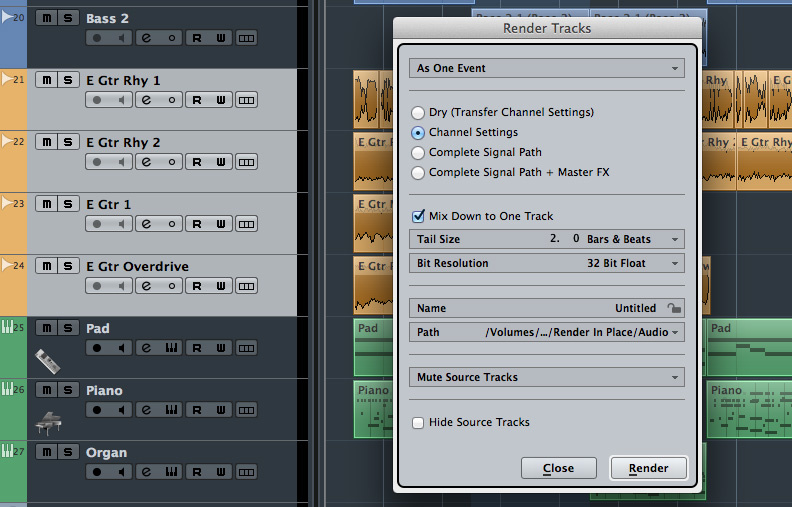The image size is (792, 507).
Task: Expand the Mute Source Tracks dropdown
Action: coord(546,377)
